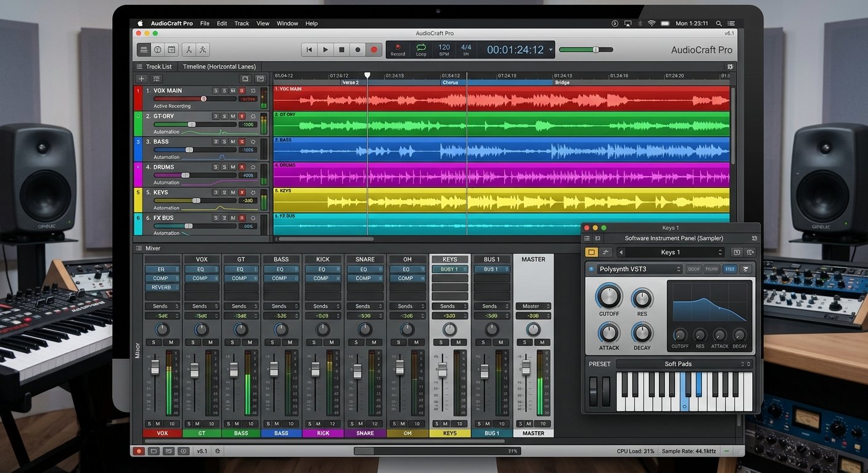Image resolution: width=868 pixels, height=473 pixels.
Task: Start playback with the Play button
Action: [x=325, y=50]
